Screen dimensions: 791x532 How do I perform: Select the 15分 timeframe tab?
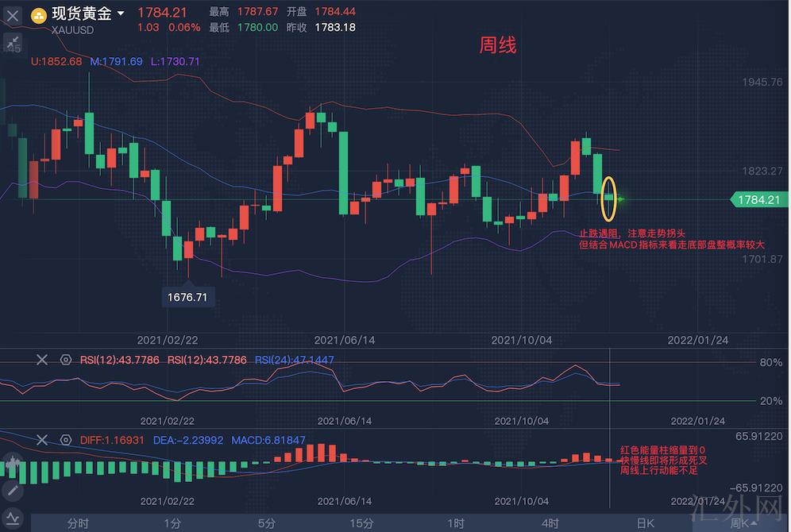pyautogui.click(x=361, y=523)
